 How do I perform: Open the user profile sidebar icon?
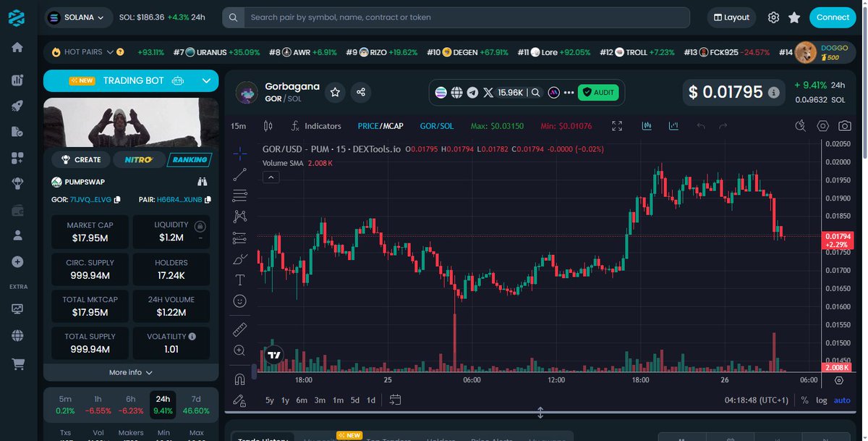click(17, 235)
